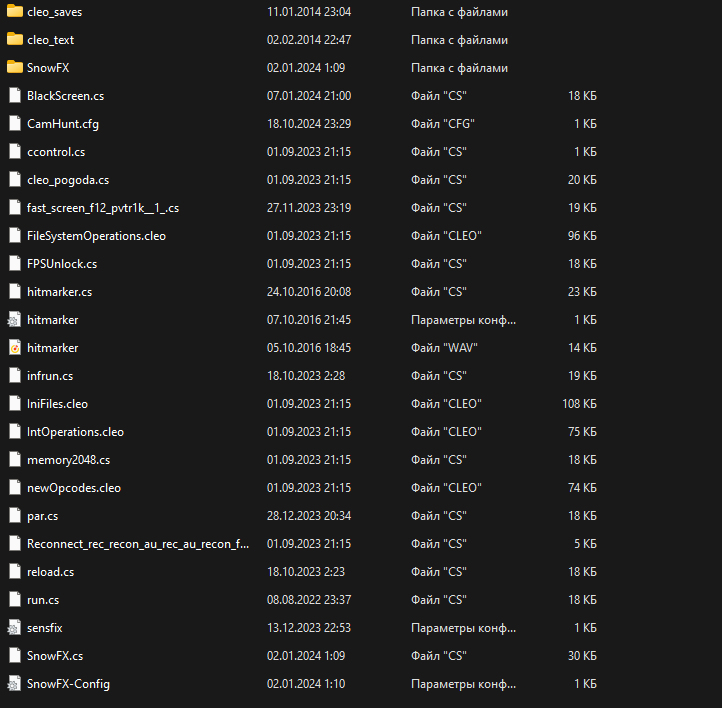Select the FileSystemOperations.cleo file name
722x708 pixels.
tap(96, 236)
